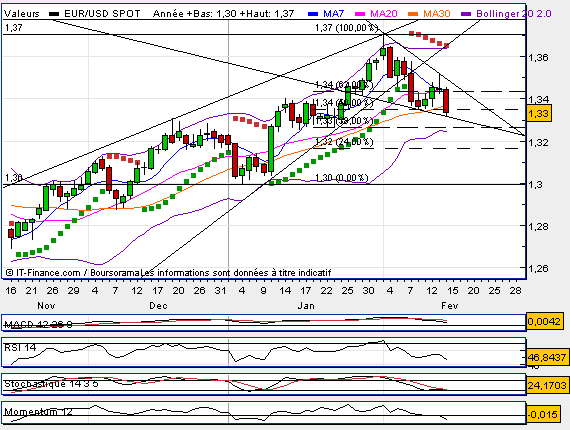Screen dimensions: 570x430
Task: Click the 'Nov' month label
Action: coord(46,306)
